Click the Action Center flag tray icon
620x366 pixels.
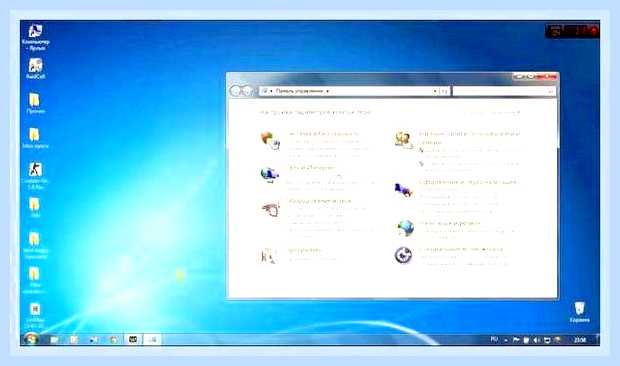(516, 340)
